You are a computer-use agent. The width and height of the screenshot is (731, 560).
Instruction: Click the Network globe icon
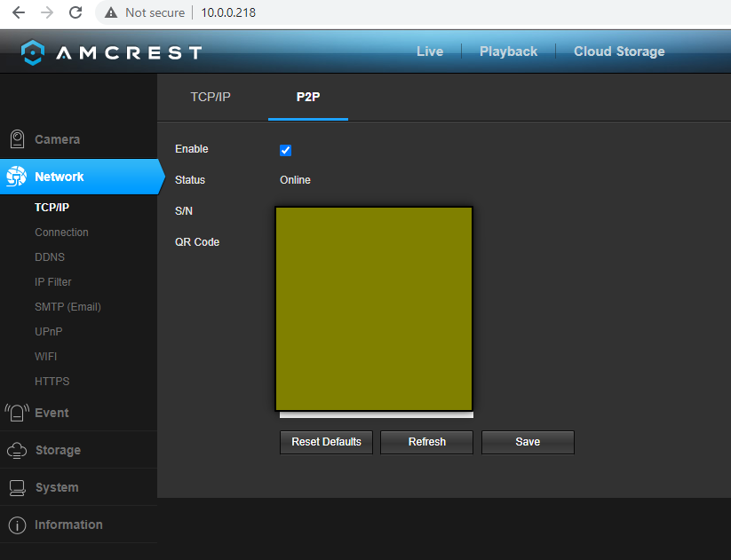point(17,177)
